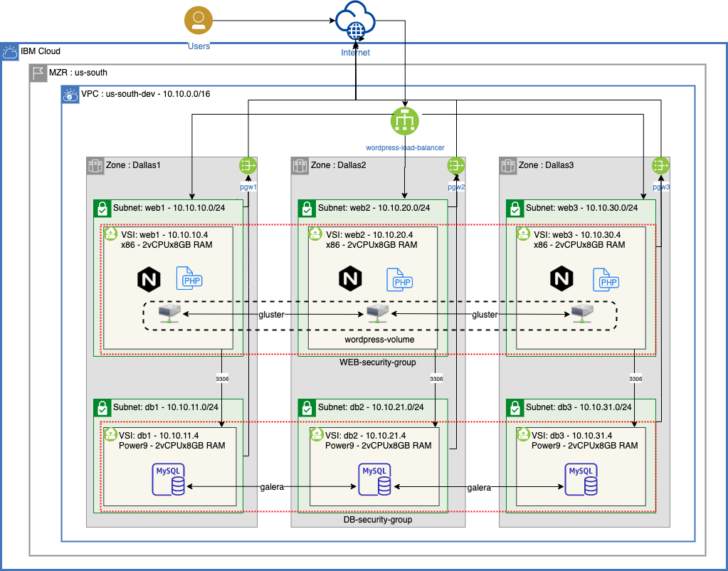This screenshot has height=571, width=728.
Task: Click the VSI db2 instance icon
Action: (317, 434)
